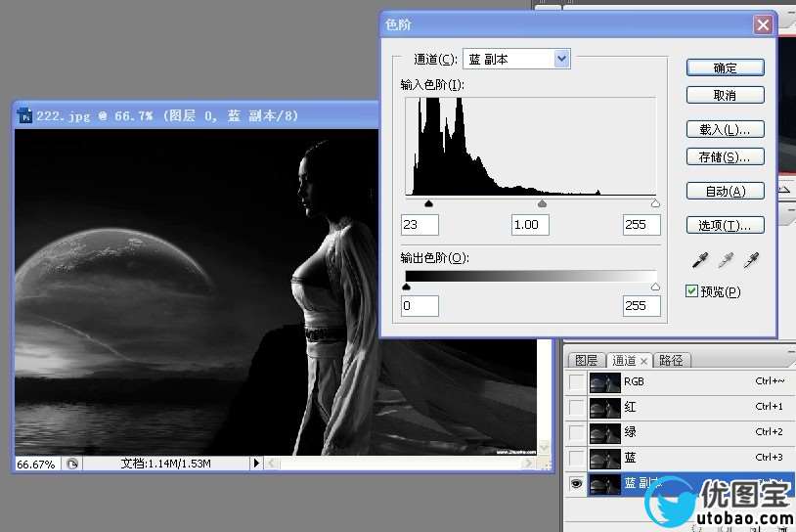
Task: Click the gamma field showing 1.00
Action: [x=530, y=225]
